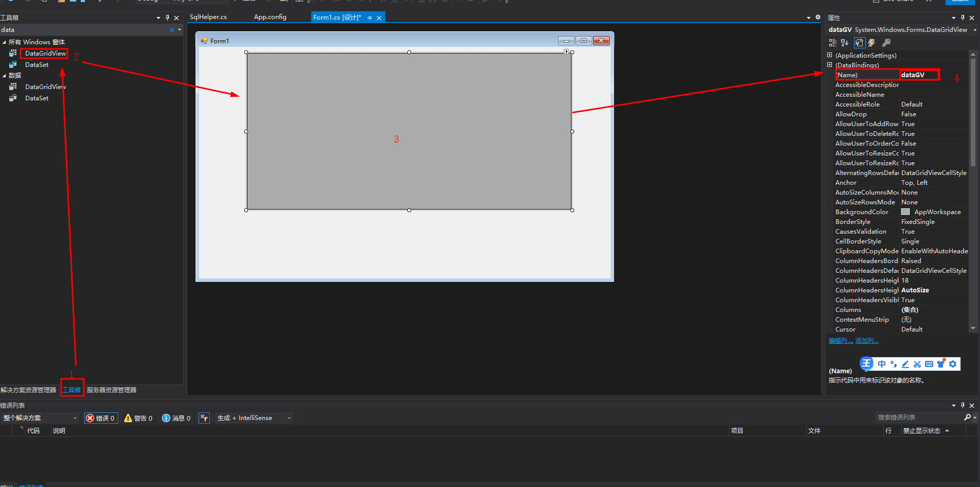This screenshot has width=980, height=487.
Task: Sort Properties alphabetically
Action: (845, 43)
